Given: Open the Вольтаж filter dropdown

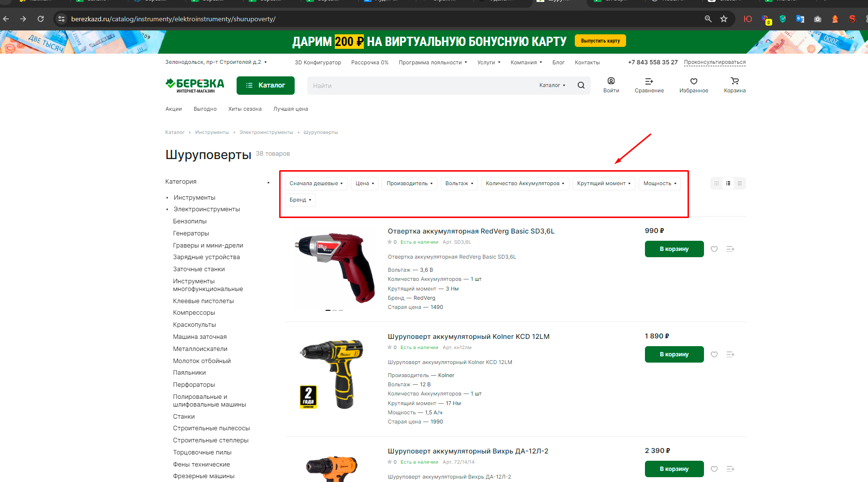Looking at the screenshot, I should point(460,184).
